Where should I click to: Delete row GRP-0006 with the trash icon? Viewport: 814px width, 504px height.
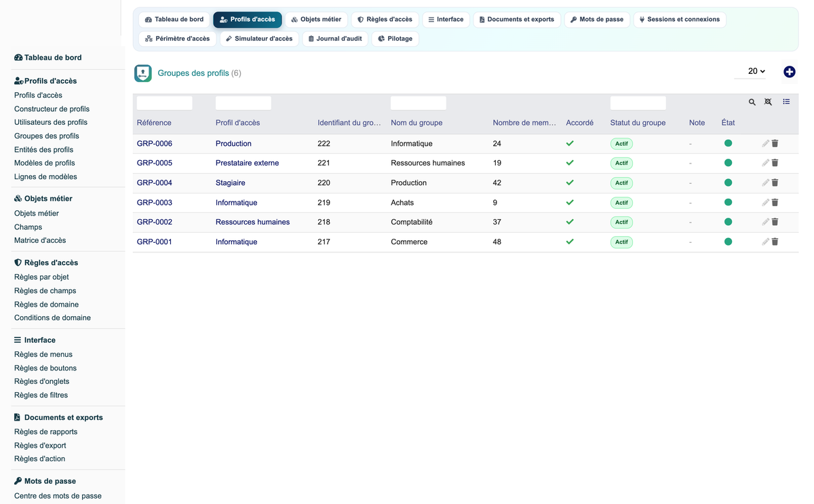pos(775,144)
